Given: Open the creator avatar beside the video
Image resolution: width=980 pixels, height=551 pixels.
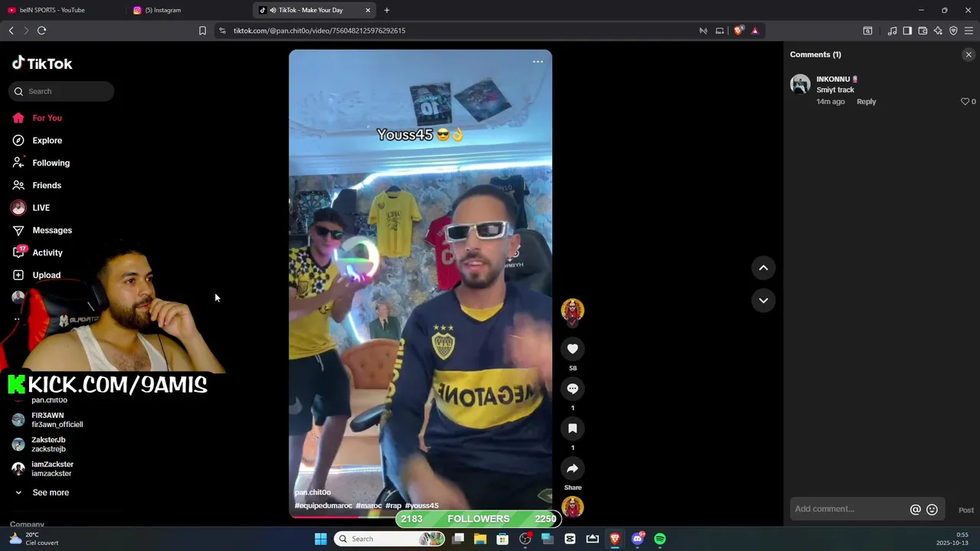Looking at the screenshot, I should (x=572, y=309).
